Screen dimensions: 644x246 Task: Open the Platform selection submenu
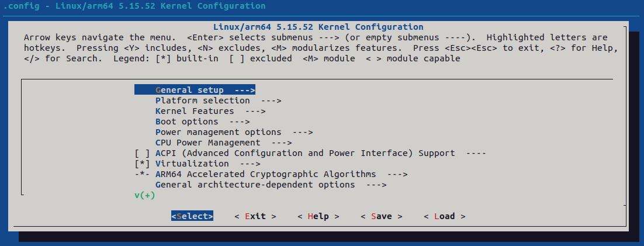click(x=218, y=100)
